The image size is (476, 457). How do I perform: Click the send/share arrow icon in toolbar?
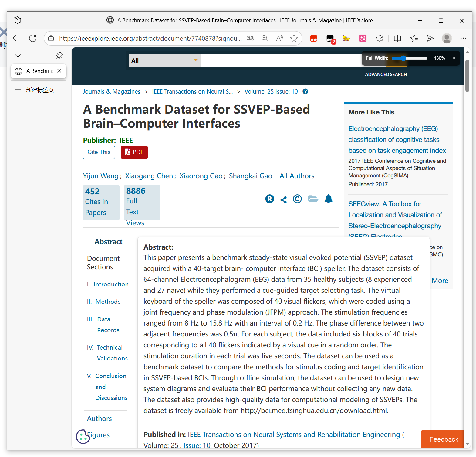click(x=430, y=38)
